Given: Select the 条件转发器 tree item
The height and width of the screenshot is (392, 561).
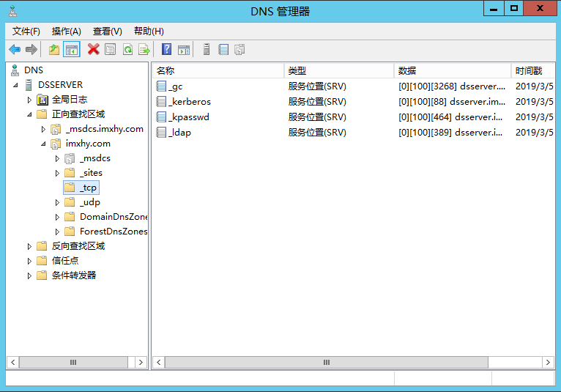Looking at the screenshot, I should point(74,275).
